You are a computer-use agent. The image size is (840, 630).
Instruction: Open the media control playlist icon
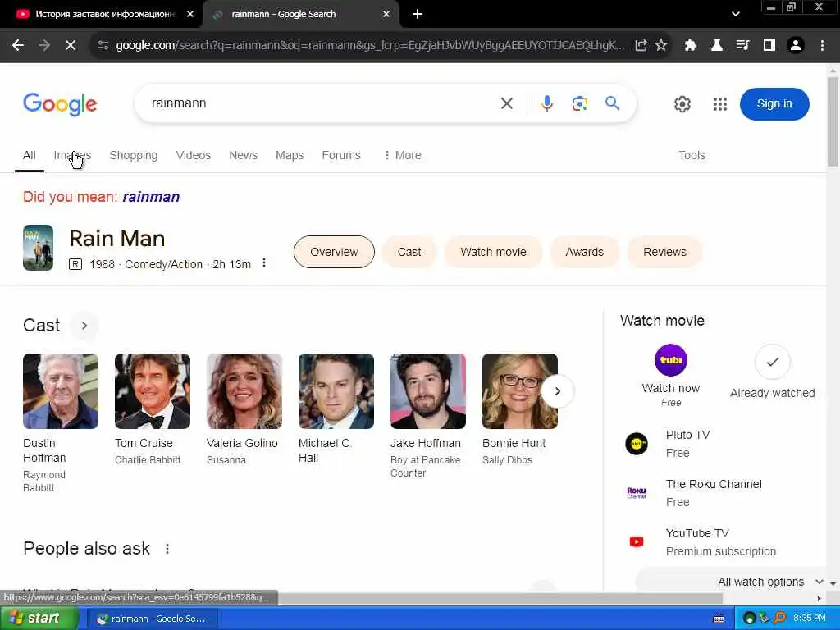(x=742, y=46)
